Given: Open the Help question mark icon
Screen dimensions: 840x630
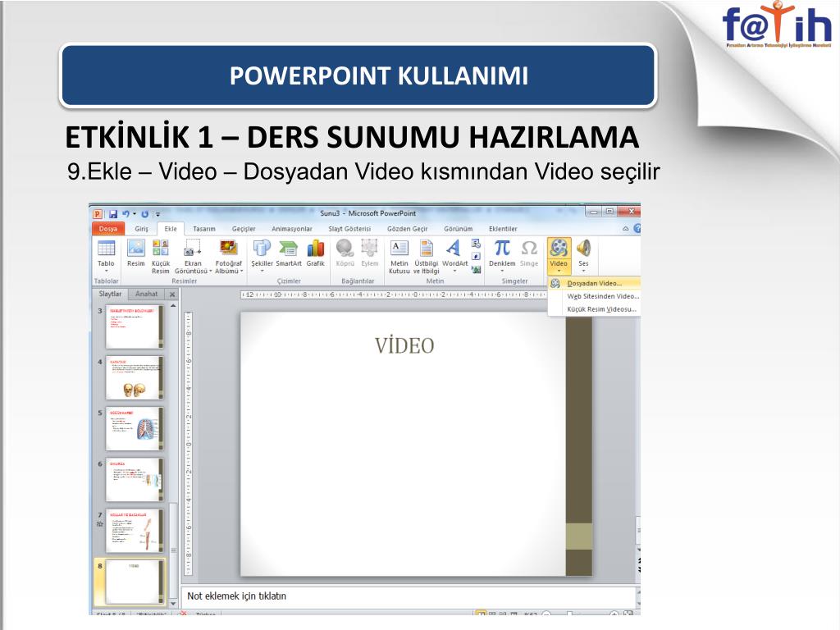Looking at the screenshot, I should pyautogui.click(x=637, y=228).
